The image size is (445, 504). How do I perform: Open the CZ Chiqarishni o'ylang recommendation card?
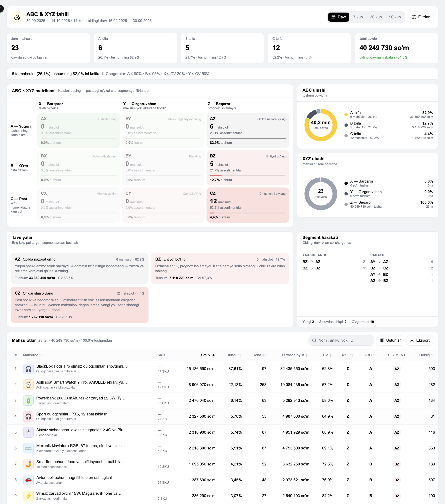[79, 305]
